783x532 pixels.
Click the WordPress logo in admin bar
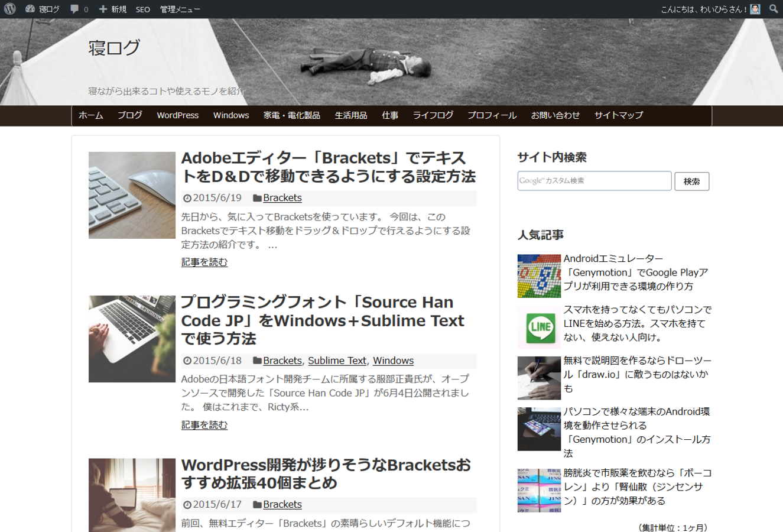coord(9,9)
